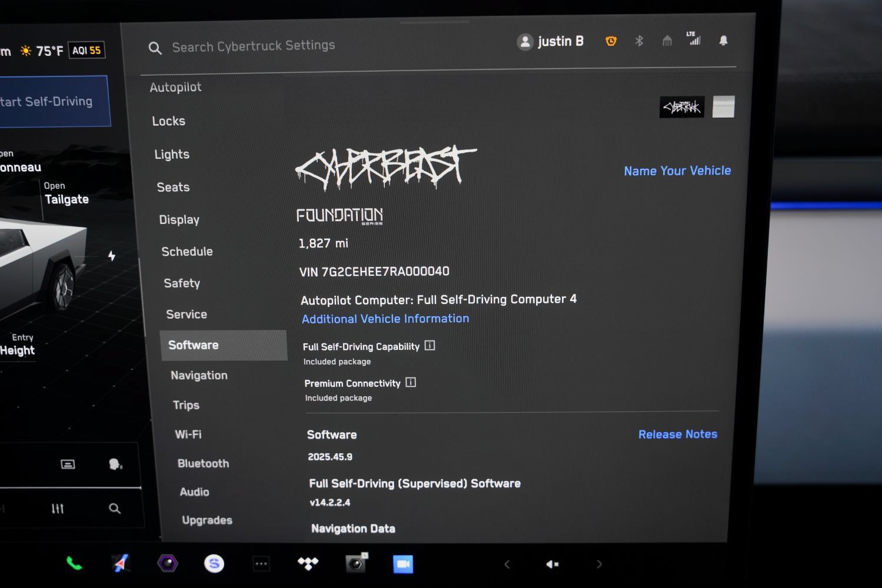
Task: Click the Bluetooth icon in the status bar
Action: (x=639, y=41)
